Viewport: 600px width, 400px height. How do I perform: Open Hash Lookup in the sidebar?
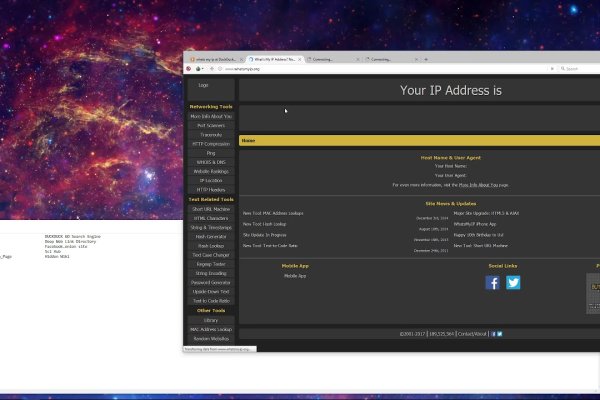[x=211, y=246]
